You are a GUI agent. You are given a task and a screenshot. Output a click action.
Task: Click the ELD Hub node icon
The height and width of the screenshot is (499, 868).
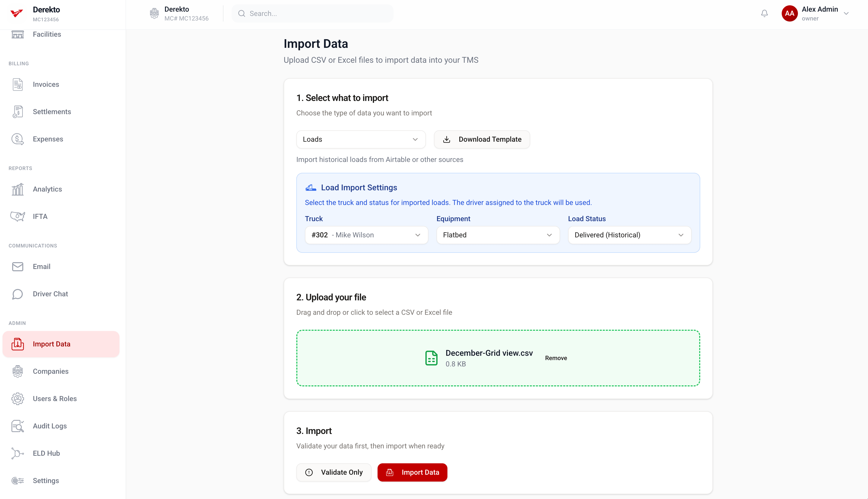(17, 453)
